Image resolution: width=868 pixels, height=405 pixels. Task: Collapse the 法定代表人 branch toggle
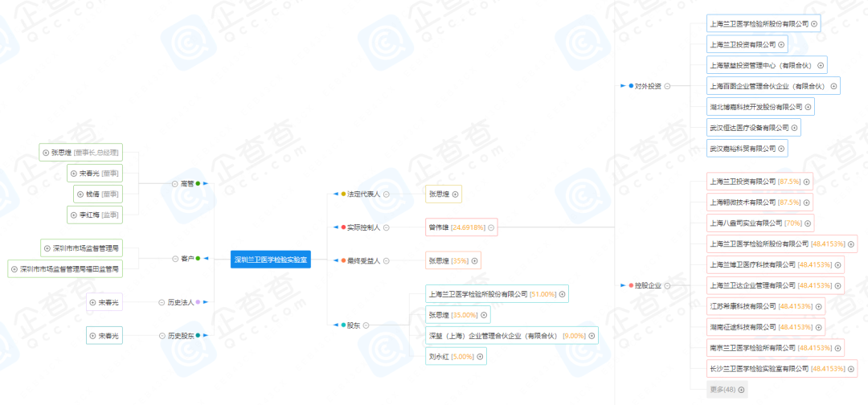[x=387, y=194]
